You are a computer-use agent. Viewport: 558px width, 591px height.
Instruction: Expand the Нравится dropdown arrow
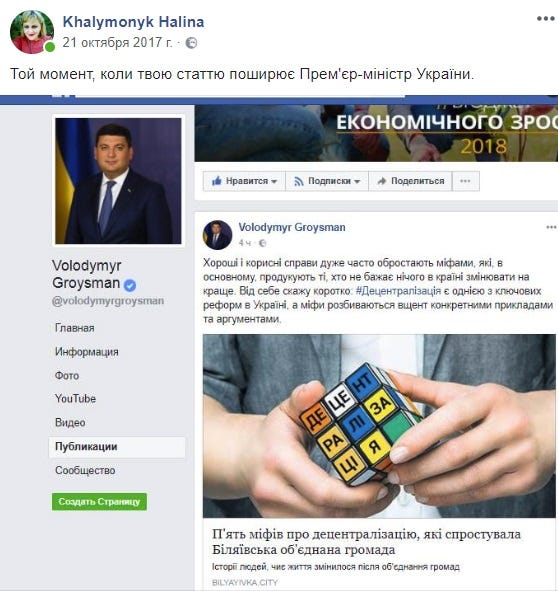[274, 181]
